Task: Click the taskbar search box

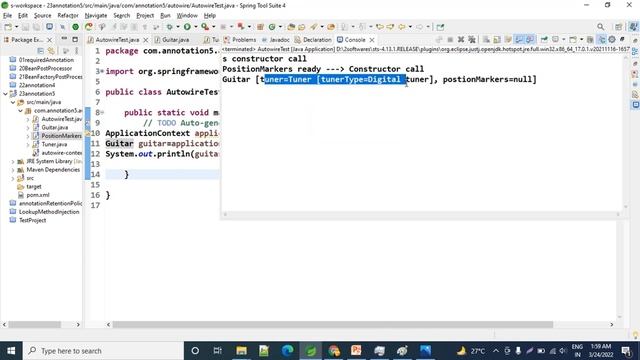Action: point(103,351)
